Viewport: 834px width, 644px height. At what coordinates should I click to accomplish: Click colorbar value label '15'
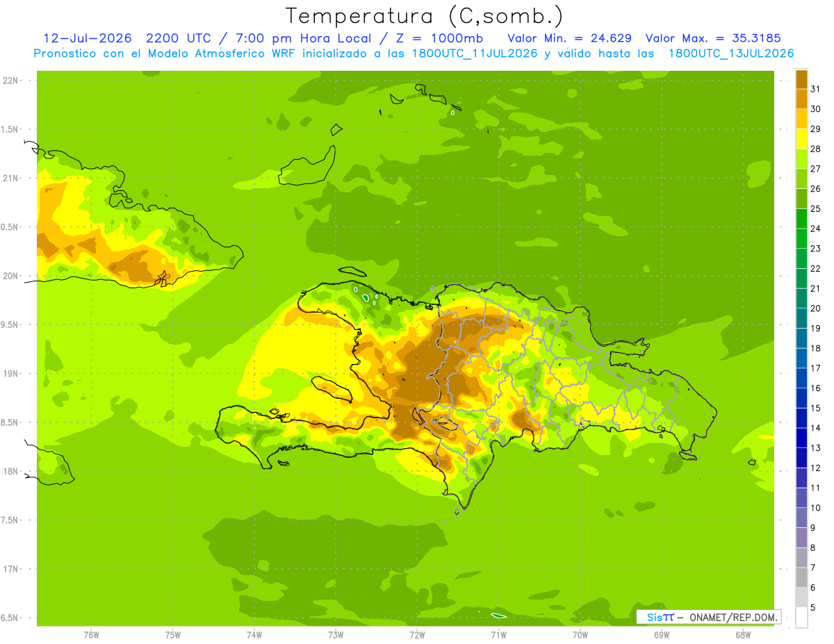coord(816,408)
